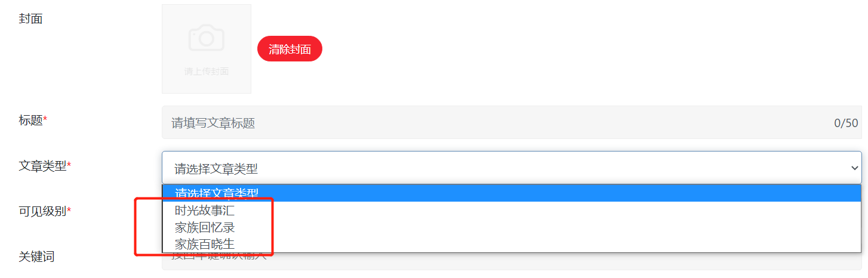Click the 关键词 field label
This screenshot has width=868, height=278.
(x=36, y=257)
